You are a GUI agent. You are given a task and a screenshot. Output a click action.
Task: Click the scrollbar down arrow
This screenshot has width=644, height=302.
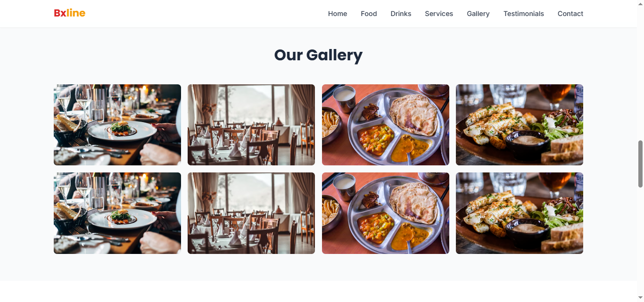pyautogui.click(x=640, y=298)
